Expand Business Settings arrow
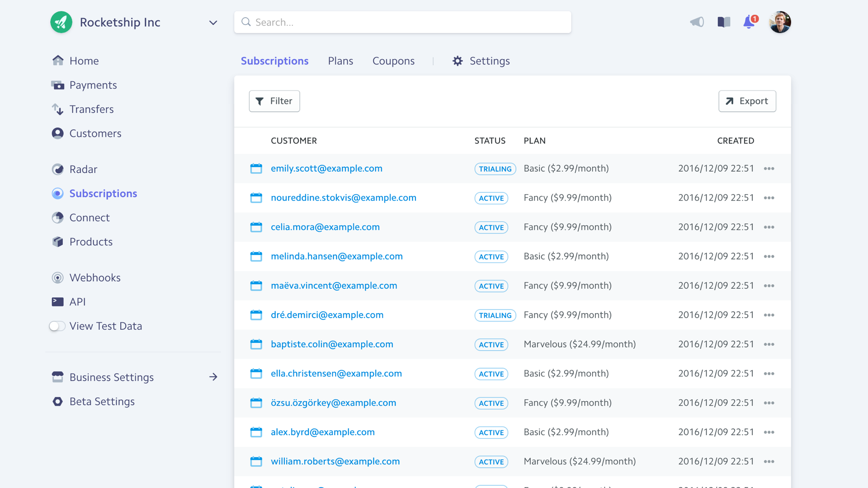This screenshot has width=868, height=488. 213,377
